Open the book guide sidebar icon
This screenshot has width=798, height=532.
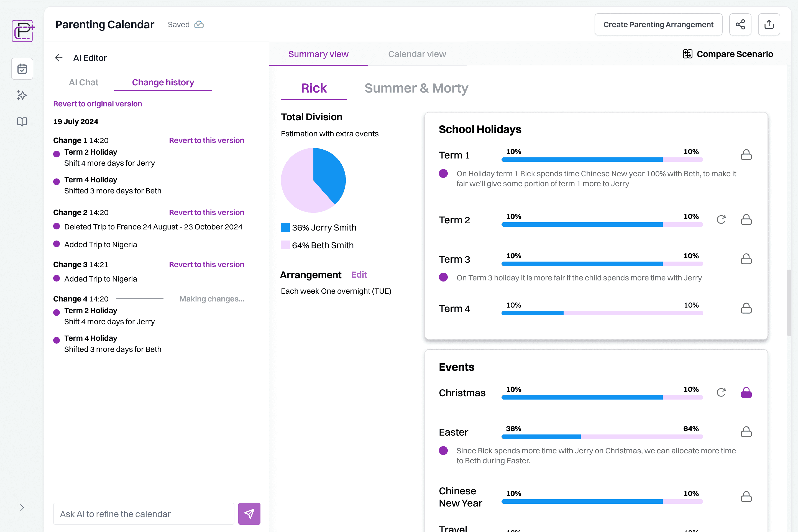pos(22,122)
